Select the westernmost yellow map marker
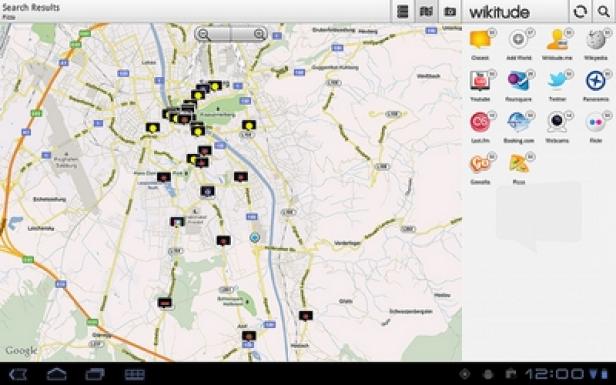The height and width of the screenshot is (385, 616). pyautogui.click(x=152, y=128)
